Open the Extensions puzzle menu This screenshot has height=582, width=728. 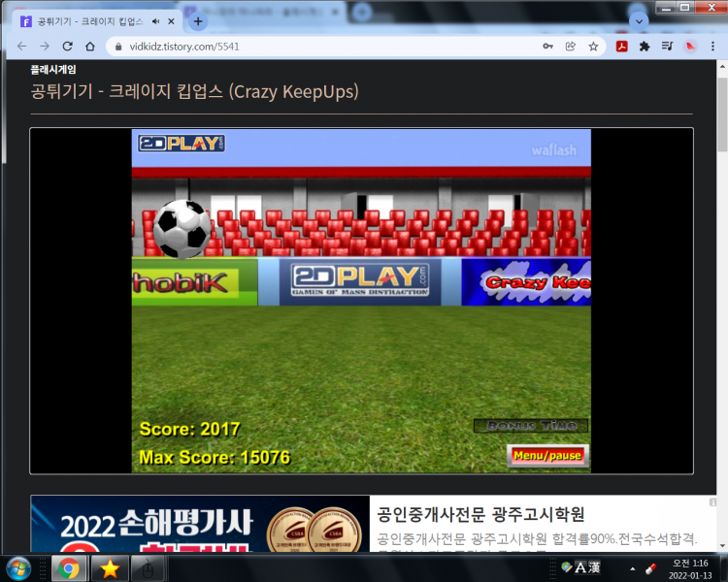[x=645, y=47]
